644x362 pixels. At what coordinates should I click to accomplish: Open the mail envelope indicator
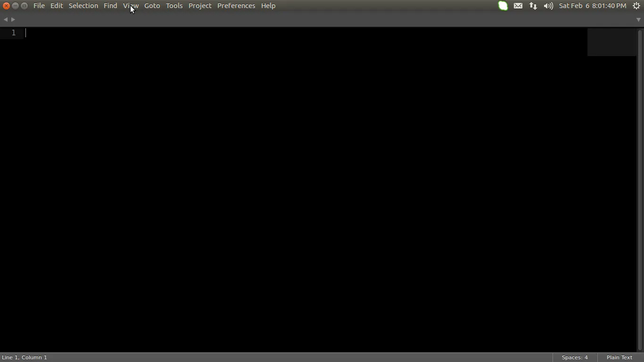[518, 6]
